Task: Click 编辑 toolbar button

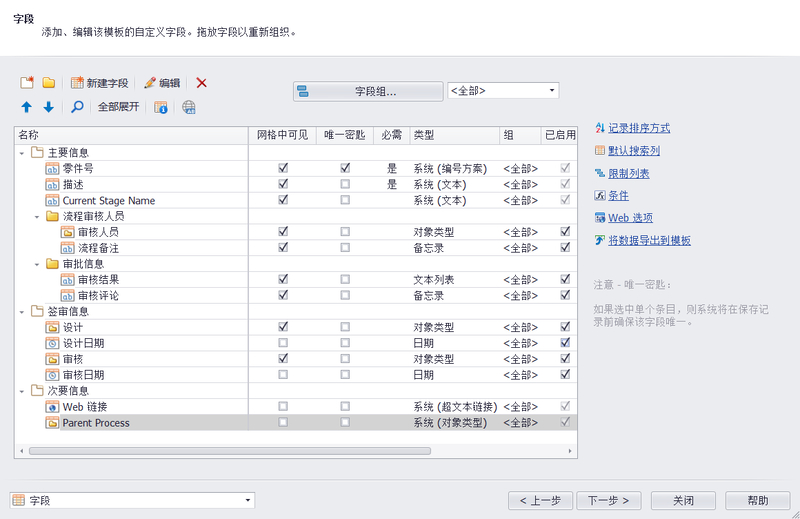Action: pos(162,83)
